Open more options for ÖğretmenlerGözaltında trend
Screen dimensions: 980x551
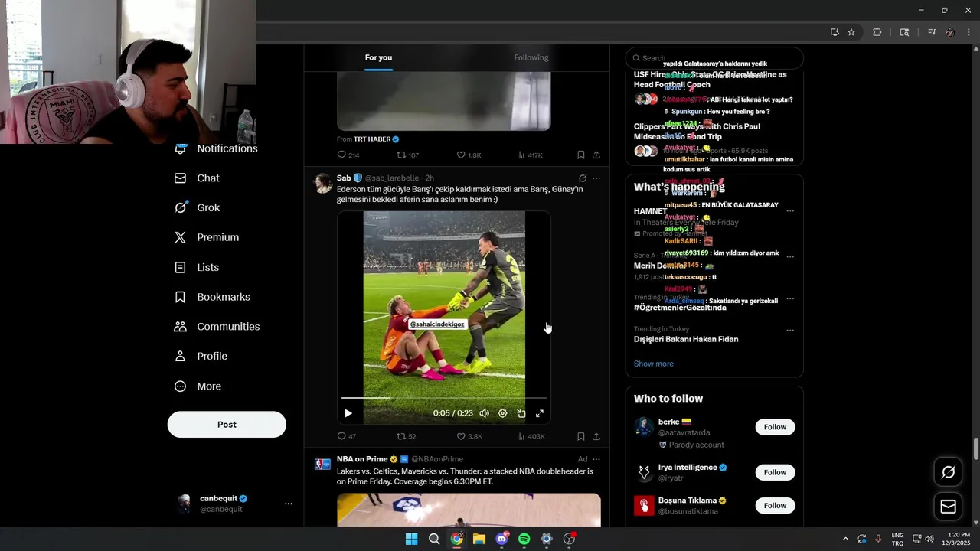click(790, 298)
